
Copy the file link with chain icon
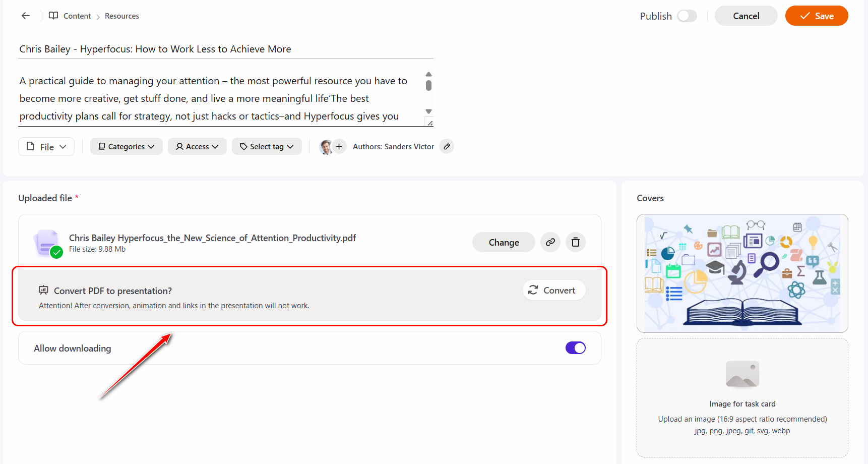550,242
